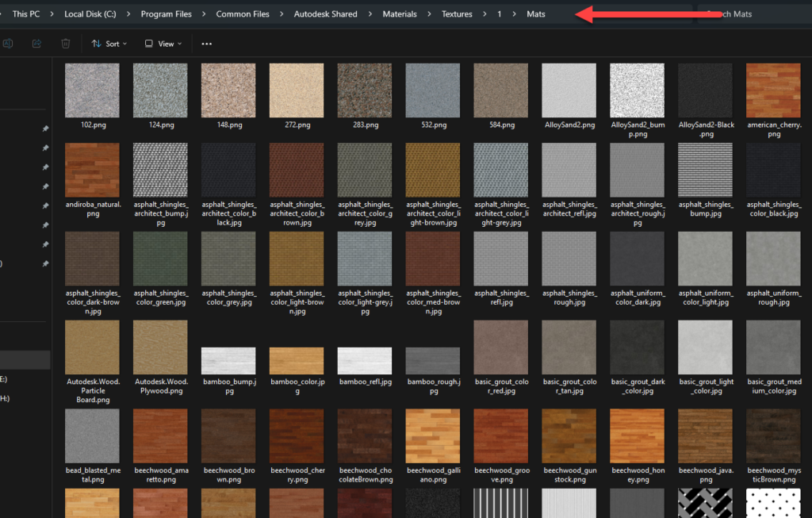Click the Delete trash can icon
The width and height of the screenshot is (812, 518).
tap(66, 44)
